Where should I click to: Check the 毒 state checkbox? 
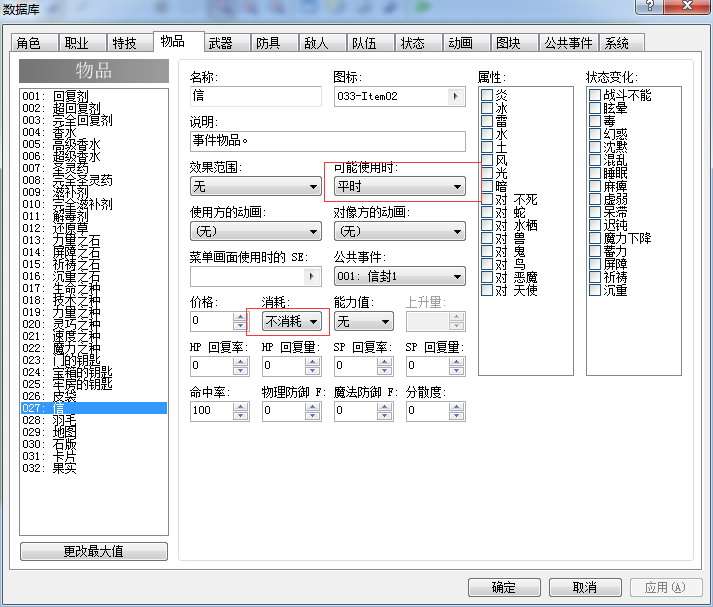[595, 121]
